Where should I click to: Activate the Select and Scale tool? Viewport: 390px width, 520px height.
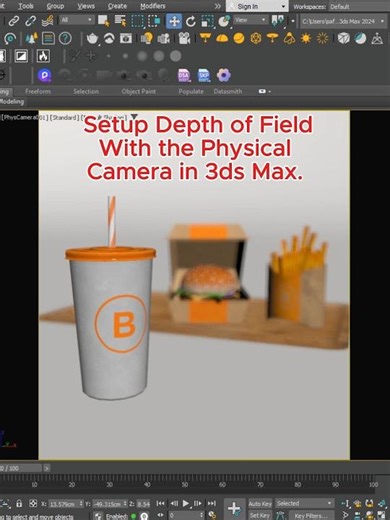click(207, 21)
